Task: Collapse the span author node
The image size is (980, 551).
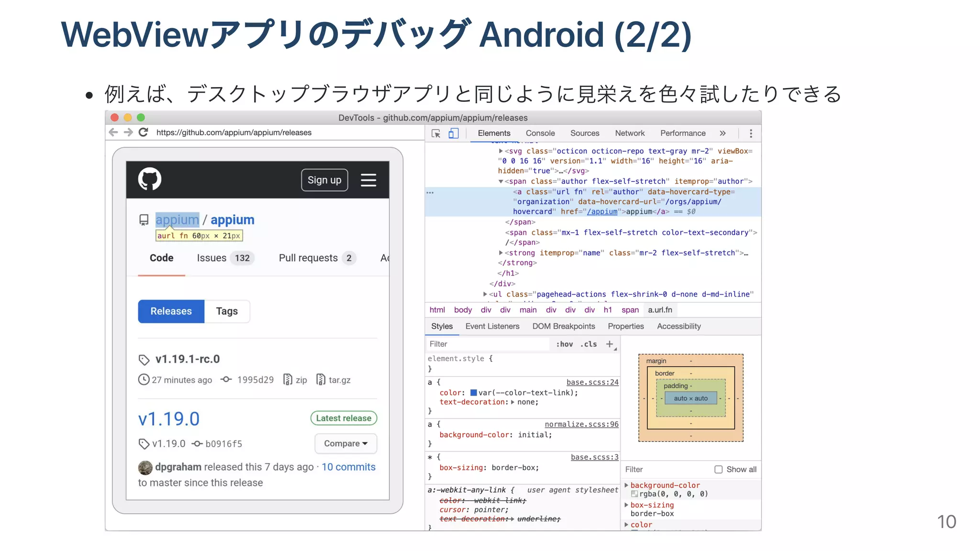Action: click(501, 181)
